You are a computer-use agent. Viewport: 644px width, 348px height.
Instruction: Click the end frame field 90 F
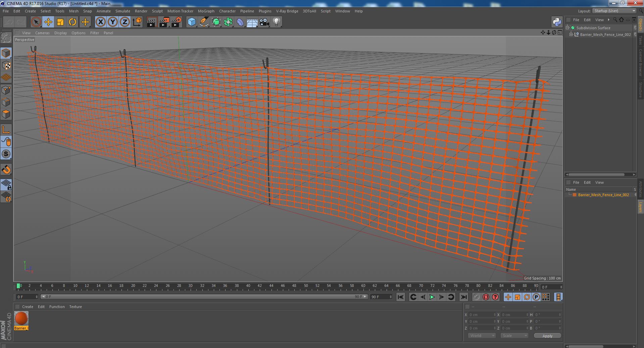click(381, 297)
